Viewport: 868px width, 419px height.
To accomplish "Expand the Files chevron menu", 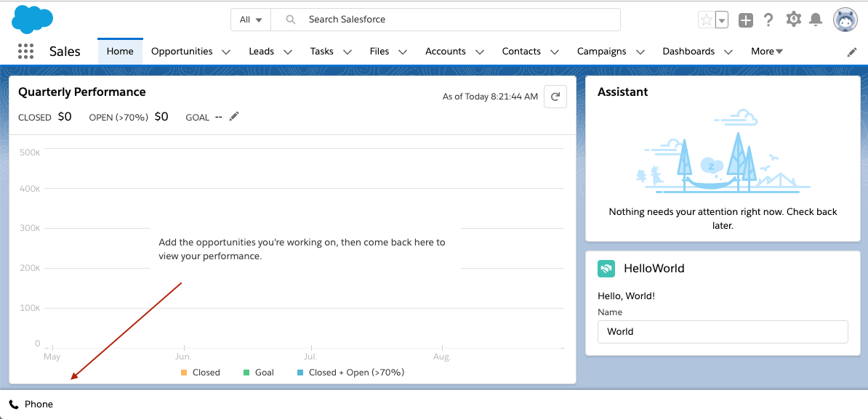I will tap(403, 52).
